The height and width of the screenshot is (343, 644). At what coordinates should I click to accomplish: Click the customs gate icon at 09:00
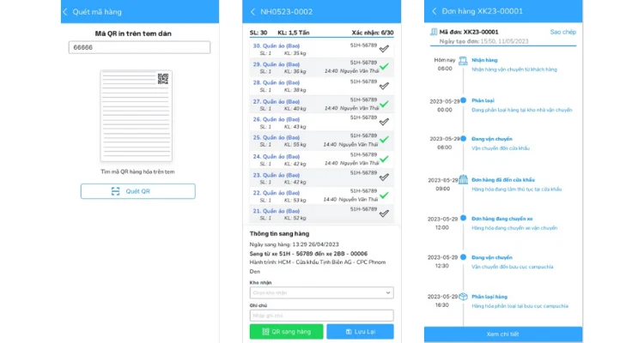pyautogui.click(x=463, y=180)
